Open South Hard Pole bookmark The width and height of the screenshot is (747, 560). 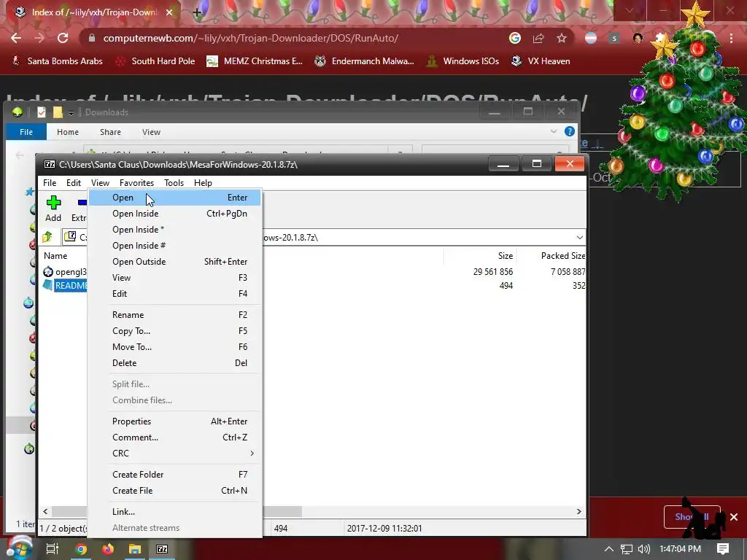[156, 61]
